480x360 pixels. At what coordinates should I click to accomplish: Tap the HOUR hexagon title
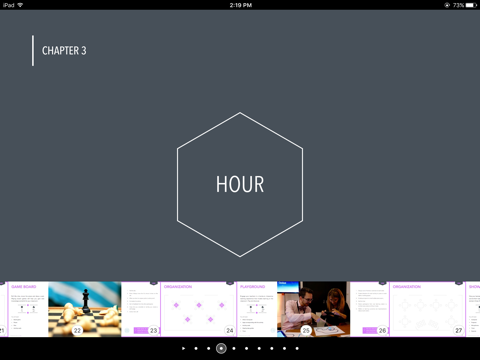[x=240, y=184]
